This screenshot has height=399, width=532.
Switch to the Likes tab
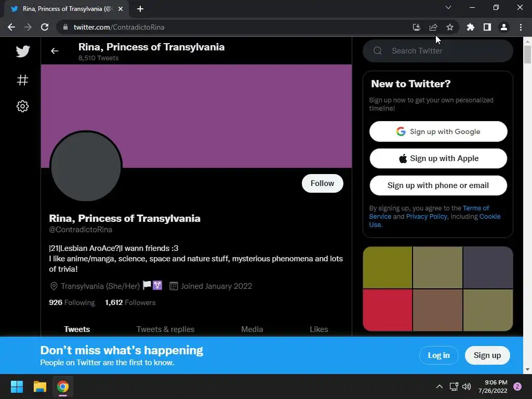319,329
